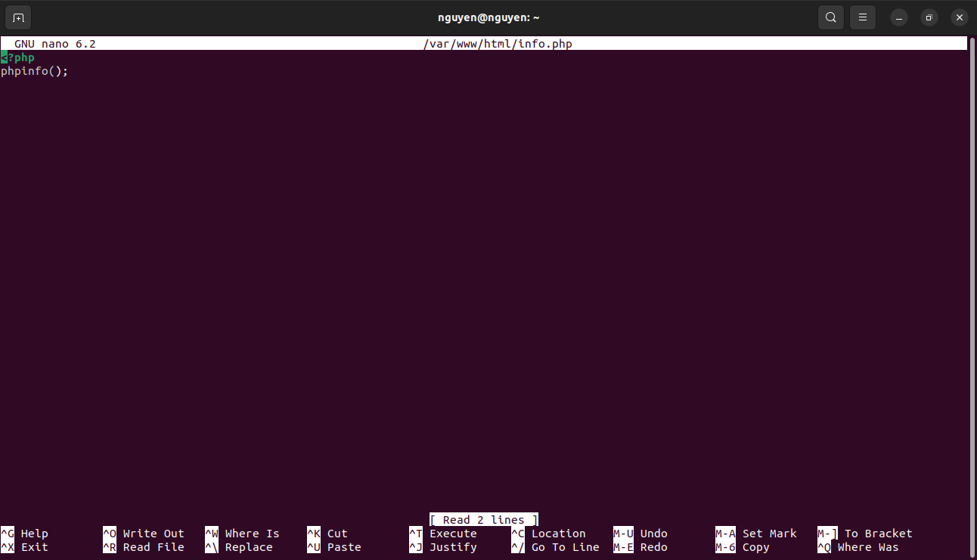This screenshot has width=977, height=560.
Task: Click the M-] To Bracket shortcut
Action: click(x=865, y=534)
